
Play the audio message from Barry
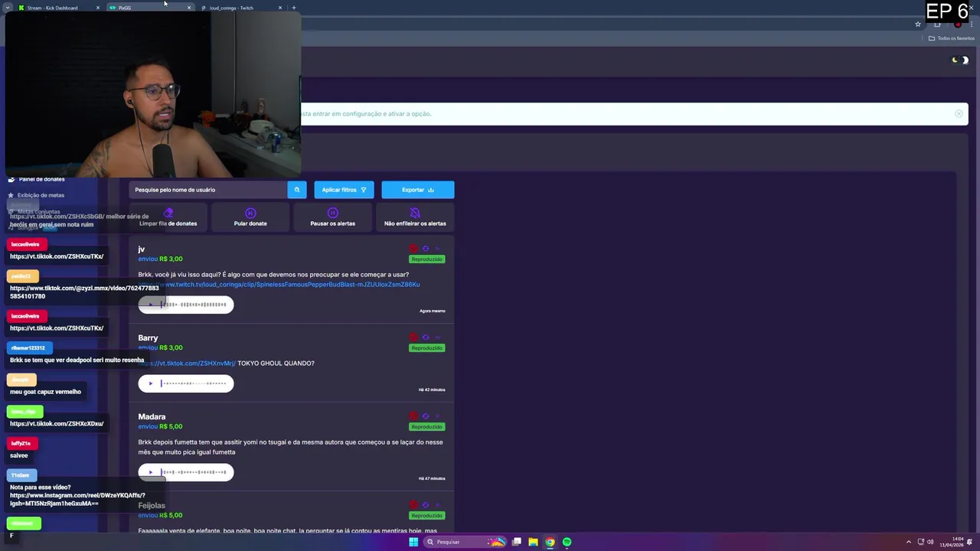(x=150, y=383)
